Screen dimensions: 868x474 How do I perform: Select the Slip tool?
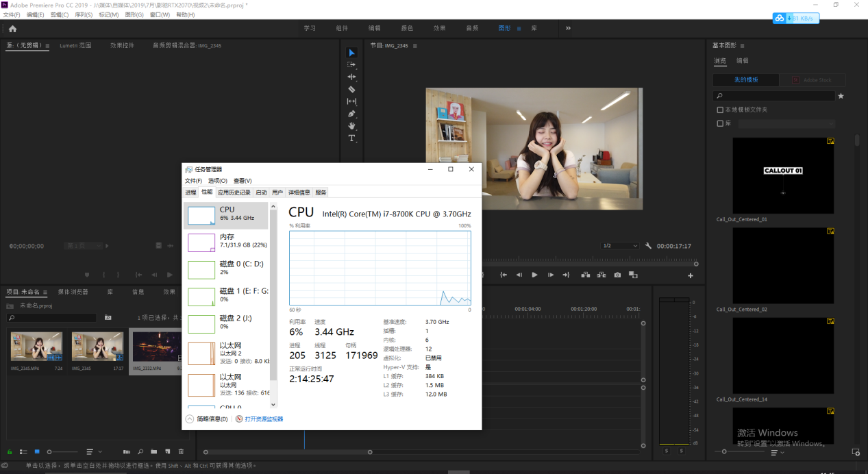(x=351, y=101)
